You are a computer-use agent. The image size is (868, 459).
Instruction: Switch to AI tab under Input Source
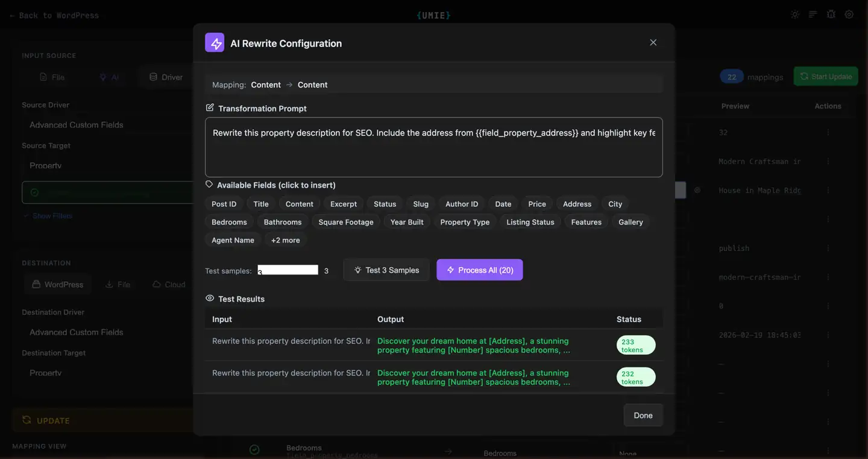(109, 77)
